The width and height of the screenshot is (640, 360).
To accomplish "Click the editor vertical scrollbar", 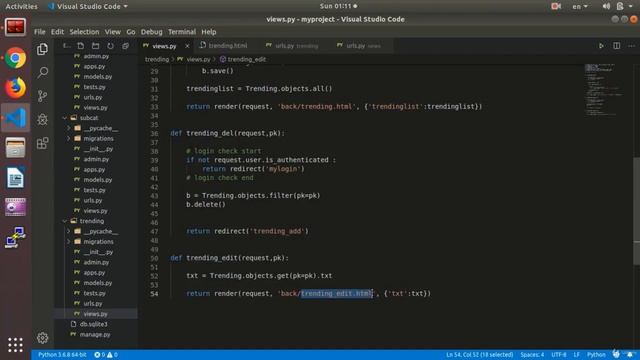I will click(x=636, y=210).
